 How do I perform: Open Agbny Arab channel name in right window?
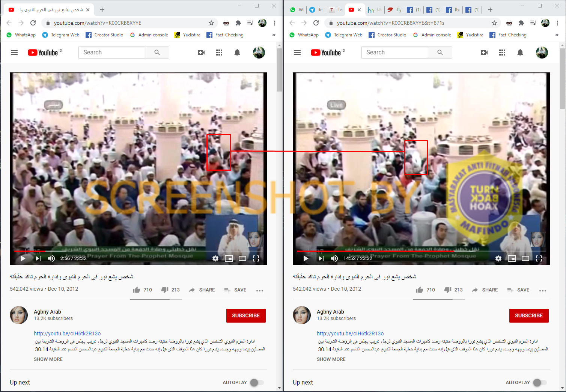pos(330,312)
